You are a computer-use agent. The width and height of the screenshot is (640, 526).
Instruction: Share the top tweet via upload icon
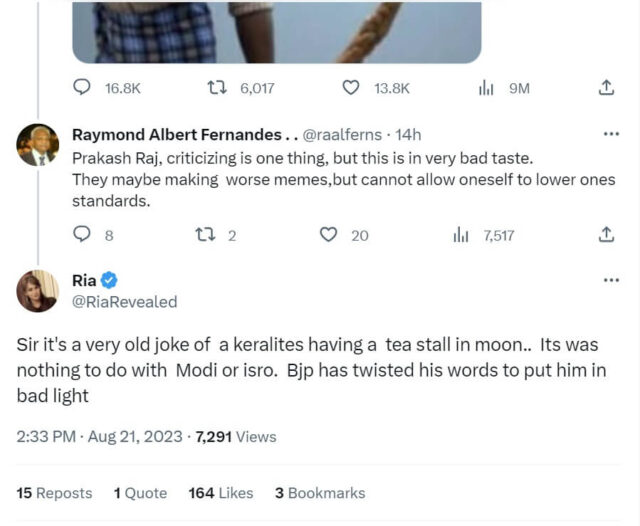point(605,88)
